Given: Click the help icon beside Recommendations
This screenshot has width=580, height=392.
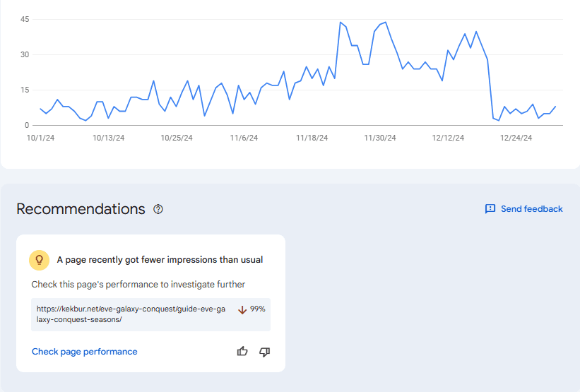Looking at the screenshot, I should pyautogui.click(x=158, y=209).
